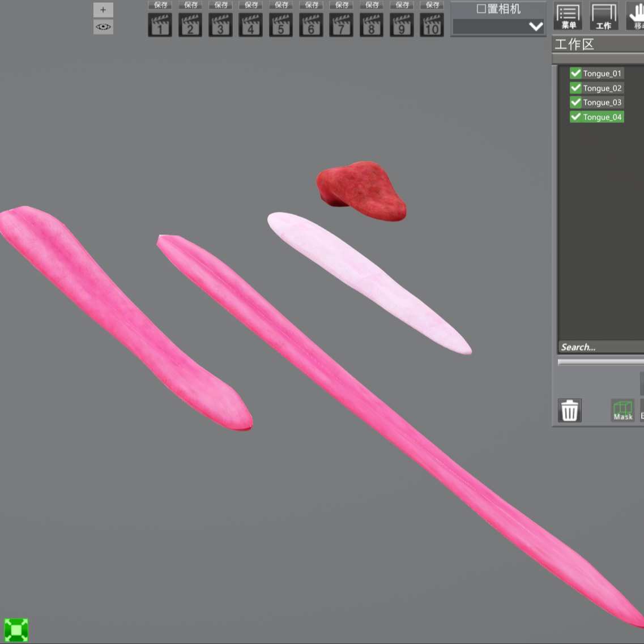Open the camera dropdown arrow
Screen dimensions: 644x644
point(536,27)
